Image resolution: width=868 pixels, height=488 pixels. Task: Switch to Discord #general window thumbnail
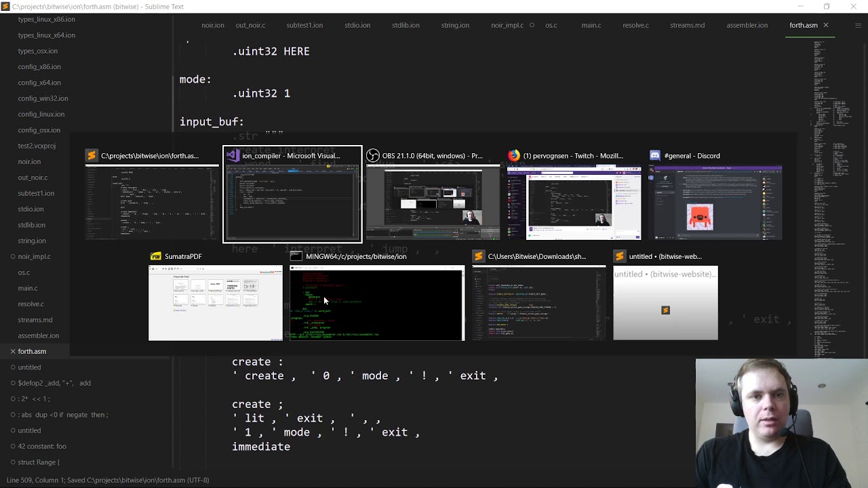[715, 203]
